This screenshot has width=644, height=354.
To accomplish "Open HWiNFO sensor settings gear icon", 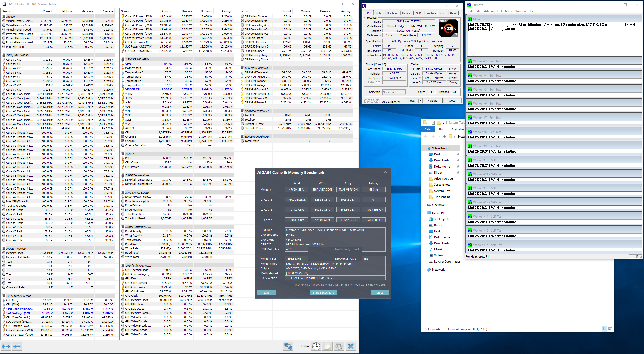I will coord(339,346).
